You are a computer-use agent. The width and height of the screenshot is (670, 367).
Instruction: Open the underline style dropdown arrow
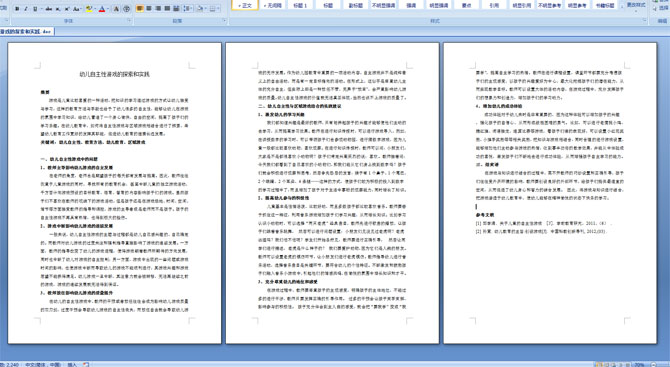click(41, 9)
